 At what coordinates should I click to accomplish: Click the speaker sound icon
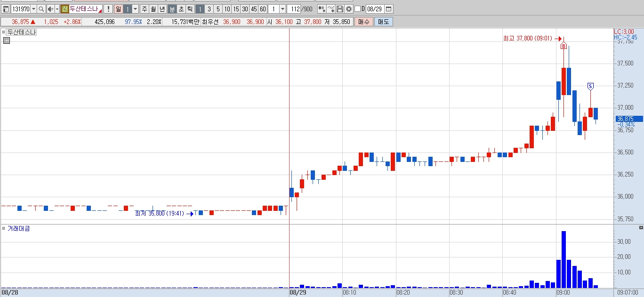[50, 9]
